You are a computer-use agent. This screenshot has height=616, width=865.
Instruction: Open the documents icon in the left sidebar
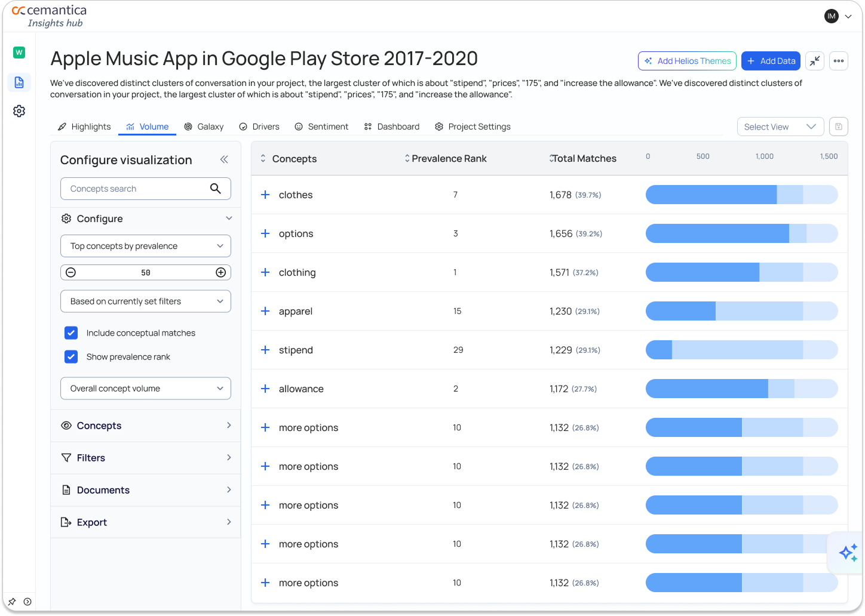pyautogui.click(x=19, y=82)
